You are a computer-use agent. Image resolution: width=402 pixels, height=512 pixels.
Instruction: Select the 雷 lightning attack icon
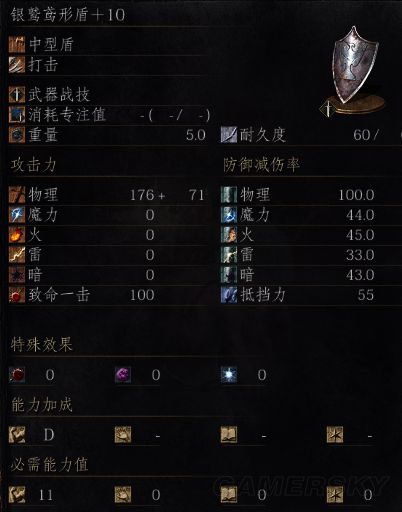(x=17, y=255)
